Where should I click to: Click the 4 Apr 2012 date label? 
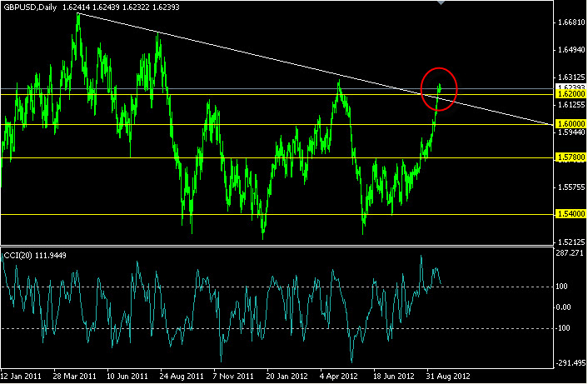coord(339,377)
